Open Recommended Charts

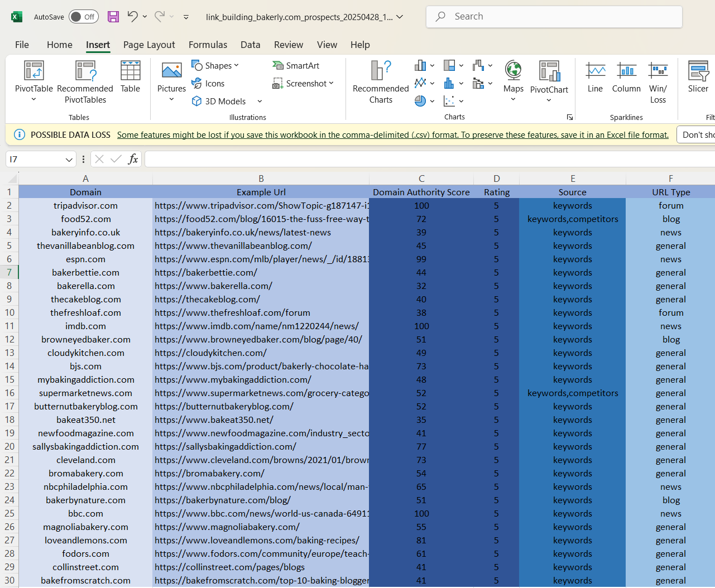381,82
